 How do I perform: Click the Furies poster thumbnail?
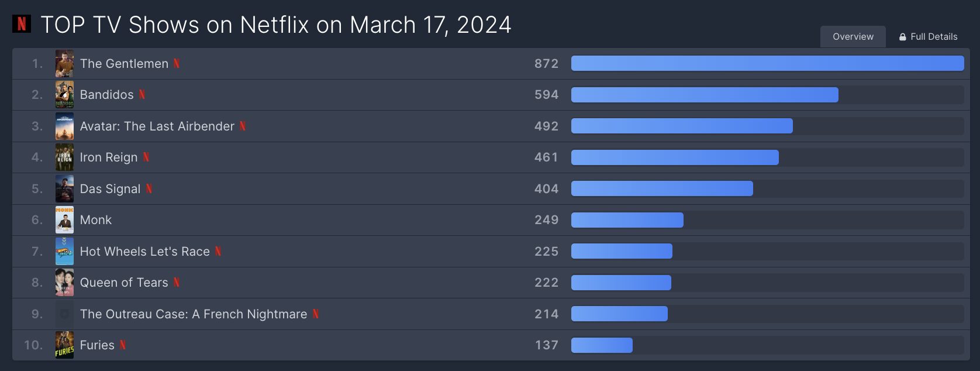(x=64, y=345)
